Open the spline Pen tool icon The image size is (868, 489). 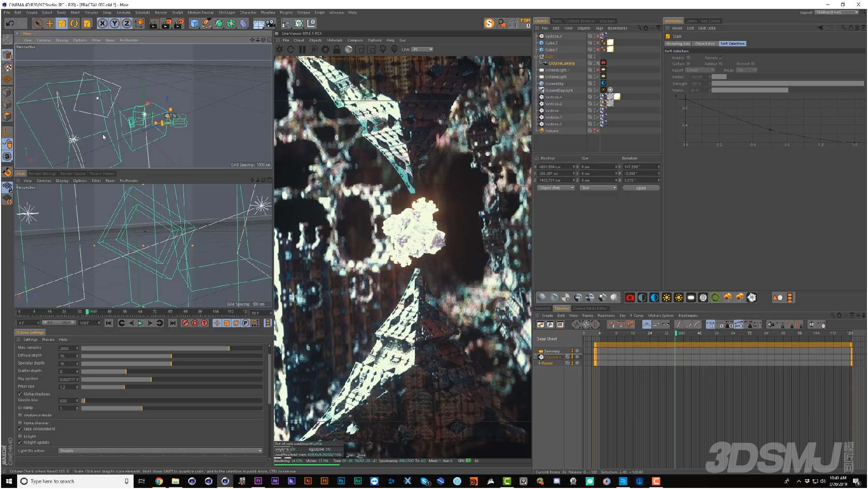pos(207,23)
